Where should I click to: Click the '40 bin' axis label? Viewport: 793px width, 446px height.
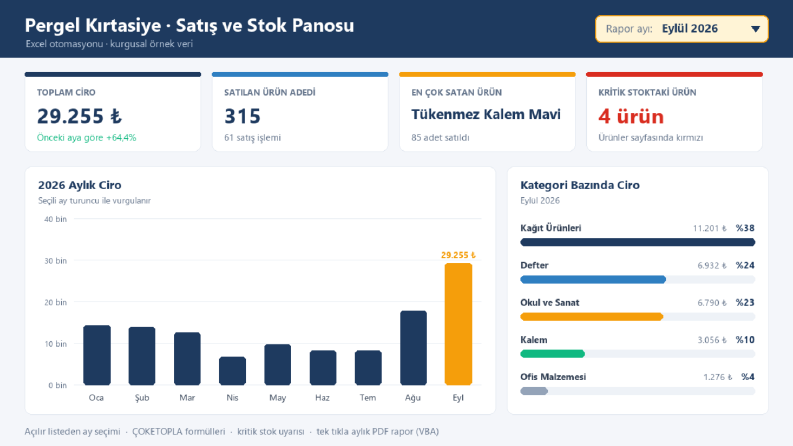pos(56,219)
